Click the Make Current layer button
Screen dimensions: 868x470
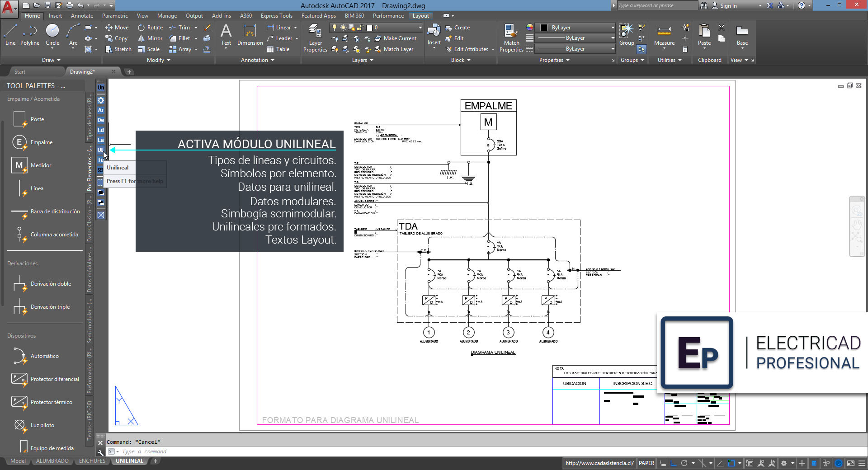pyautogui.click(x=396, y=38)
